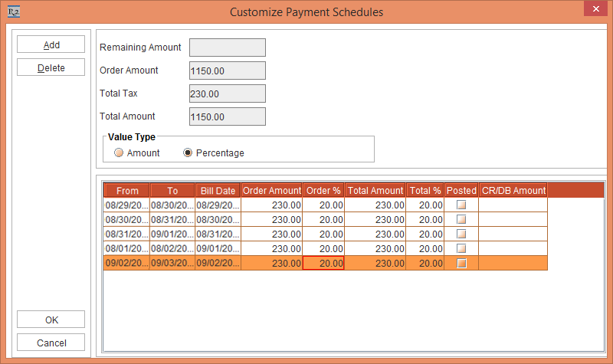Image resolution: width=613 pixels, height=364 pixels.
Task: Tick the Posted checkbox in first row
Action: click(461, 205)
